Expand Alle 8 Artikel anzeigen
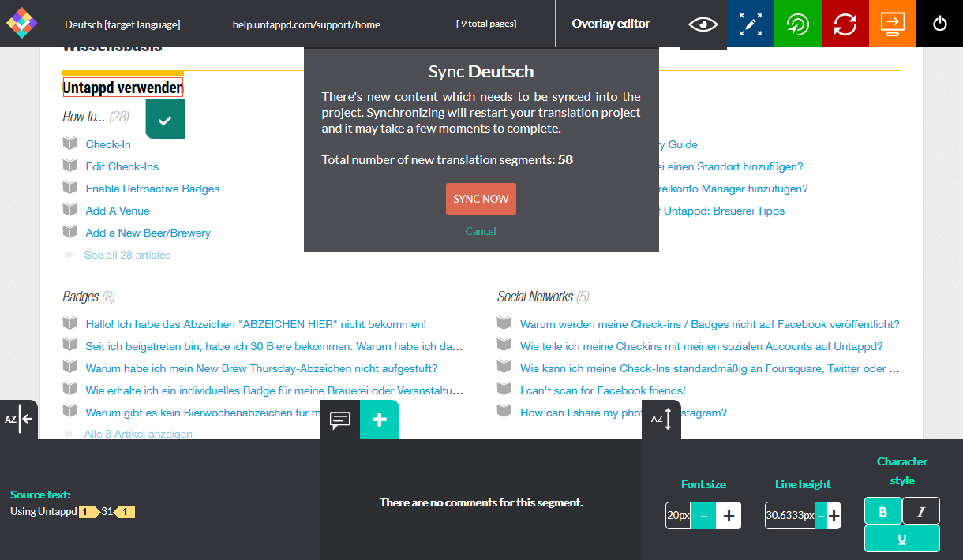This screenshot has width=963, height=560. 138,434
